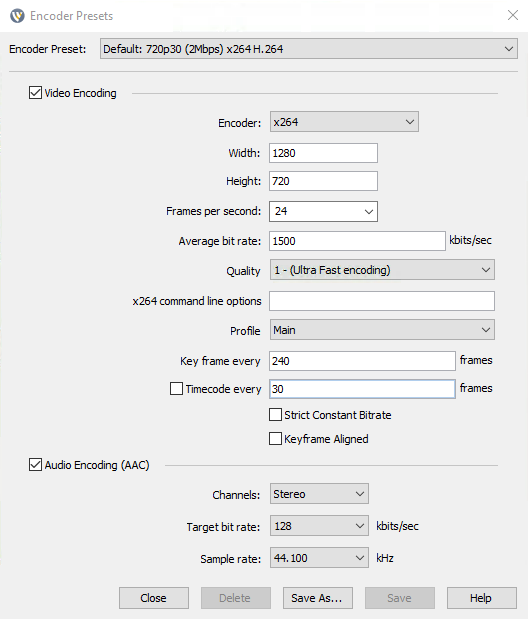Viewport: 528px width, 619px height.
Task: Click the Wirecast logo icon in title bar
Action: (x=17, y=16)
